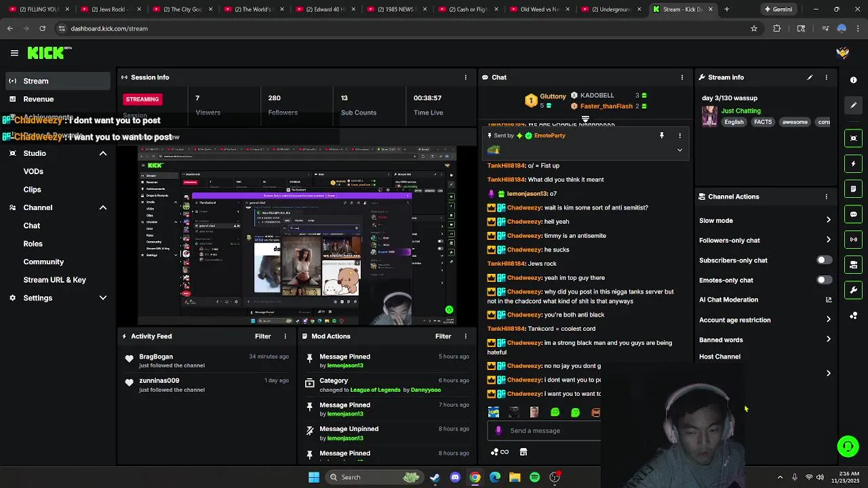The image size is (868, 488).
Task: Toggle Subscribers-only chat switch
Action: click(x=824, y=260)
